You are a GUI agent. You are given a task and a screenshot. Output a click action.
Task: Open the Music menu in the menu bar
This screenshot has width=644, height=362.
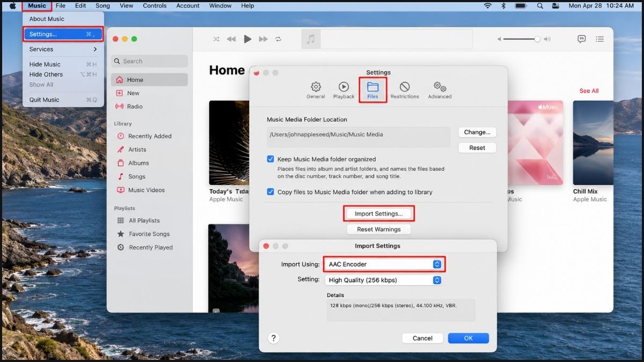pos(37,5)
